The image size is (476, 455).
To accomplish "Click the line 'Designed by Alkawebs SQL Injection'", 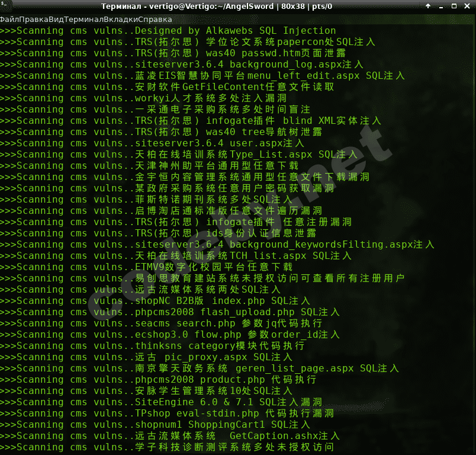I will (x=168, y=31).
